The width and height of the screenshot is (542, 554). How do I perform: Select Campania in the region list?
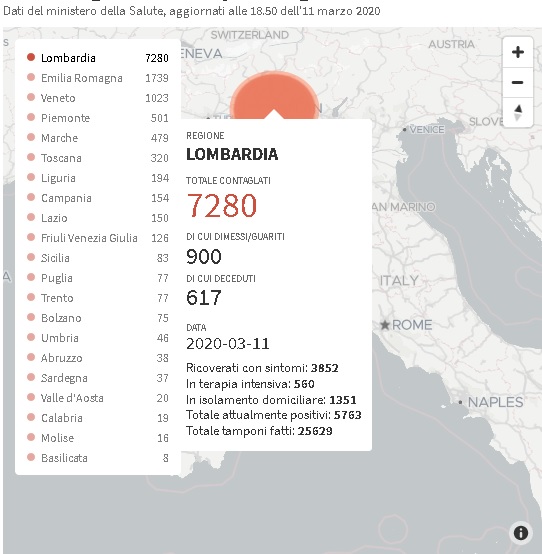click(98, 198)
